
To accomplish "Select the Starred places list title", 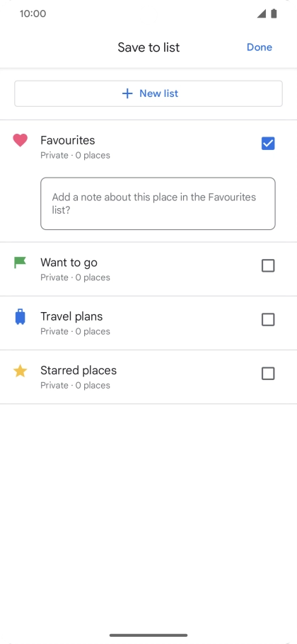I will coord(78,370).
